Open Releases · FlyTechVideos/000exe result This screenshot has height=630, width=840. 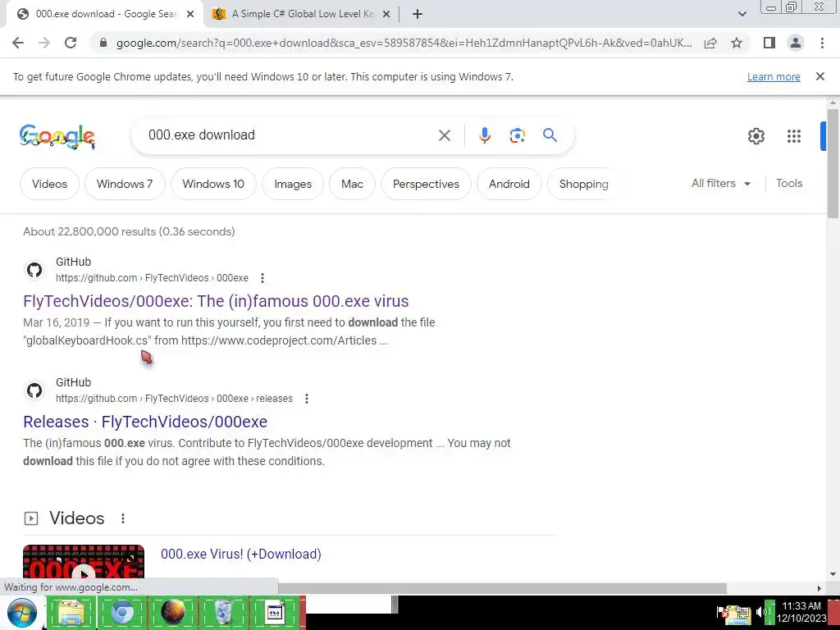tap(145, 422)
